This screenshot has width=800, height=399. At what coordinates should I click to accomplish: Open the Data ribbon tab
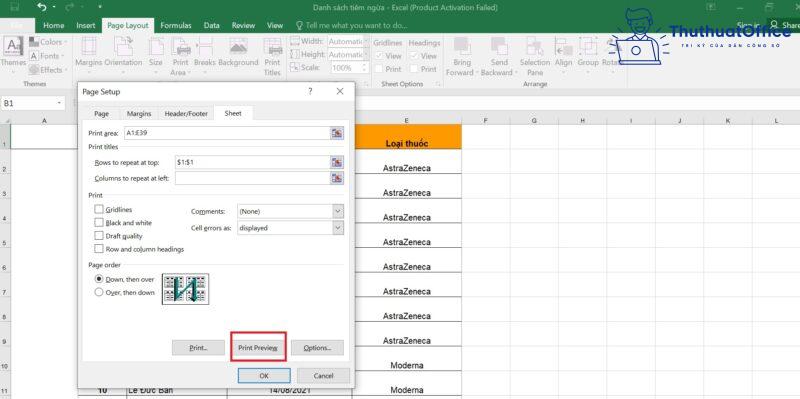click(x=212, y=25)
